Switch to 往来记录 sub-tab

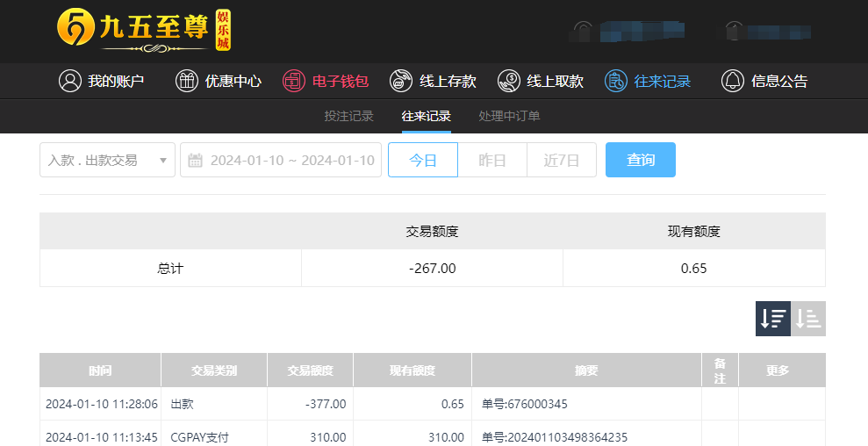click(x=427, y=116)
